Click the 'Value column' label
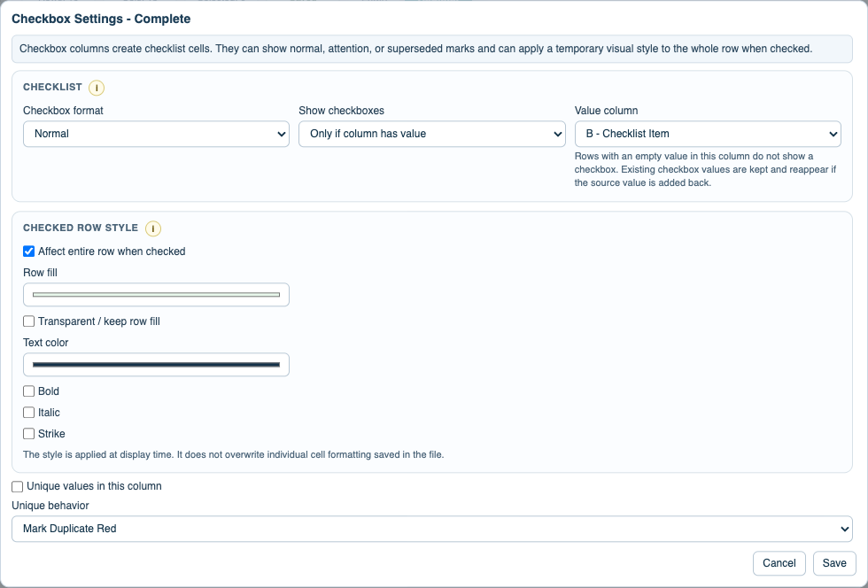This screenshot has width=868, height=588. point(606,111)
